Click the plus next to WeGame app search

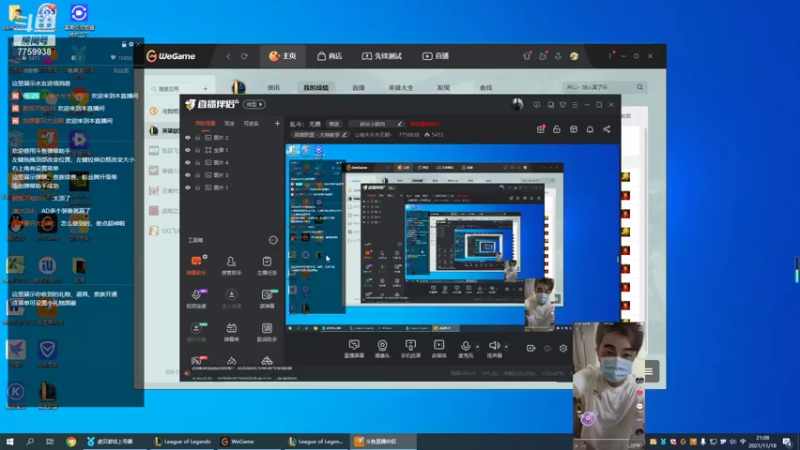tap(205, 88)
